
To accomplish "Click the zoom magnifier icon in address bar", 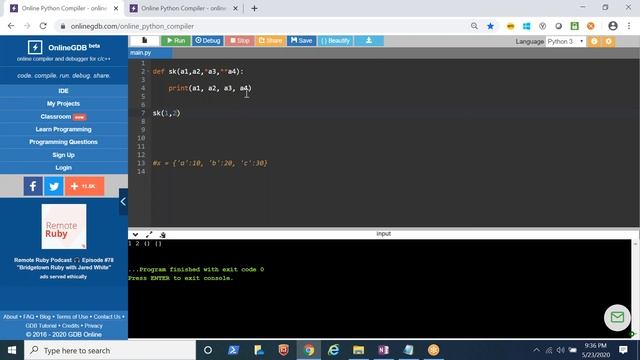I will click(474, 26).
